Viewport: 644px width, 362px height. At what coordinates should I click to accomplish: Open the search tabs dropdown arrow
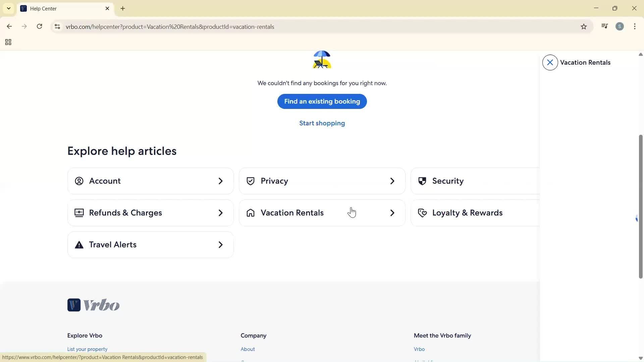(8, 8)
